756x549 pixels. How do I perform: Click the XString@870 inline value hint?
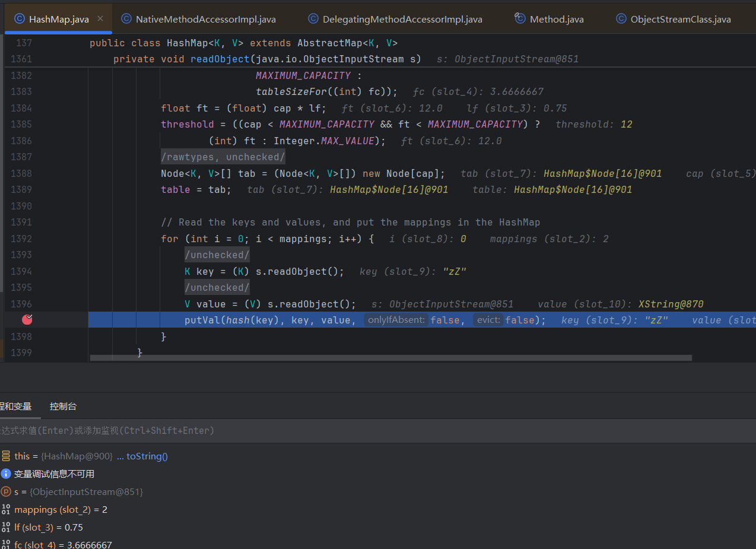pos(671,304)
